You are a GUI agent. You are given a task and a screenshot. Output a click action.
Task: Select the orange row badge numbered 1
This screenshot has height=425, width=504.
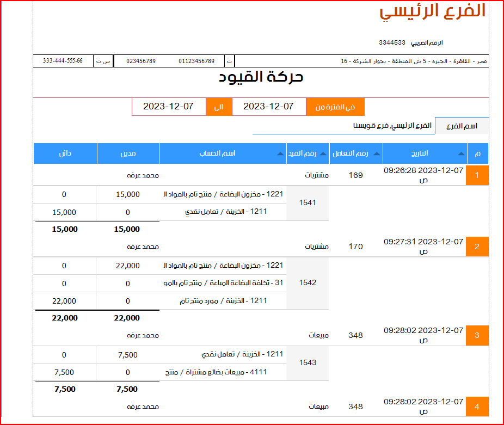(x=477, y=175)
